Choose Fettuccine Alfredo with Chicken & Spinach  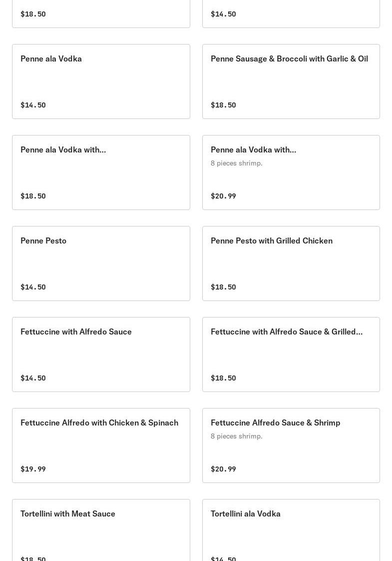(x=101, y=445)
